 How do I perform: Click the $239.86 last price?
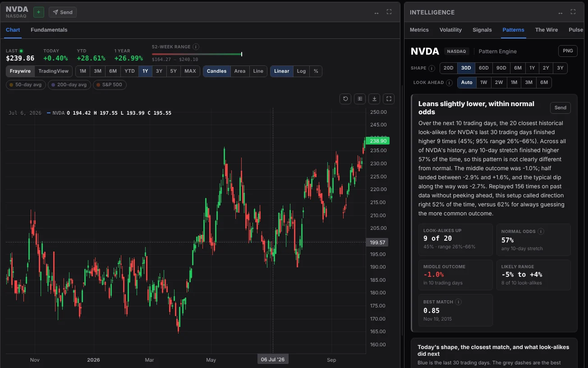click(x=20, y=58)
